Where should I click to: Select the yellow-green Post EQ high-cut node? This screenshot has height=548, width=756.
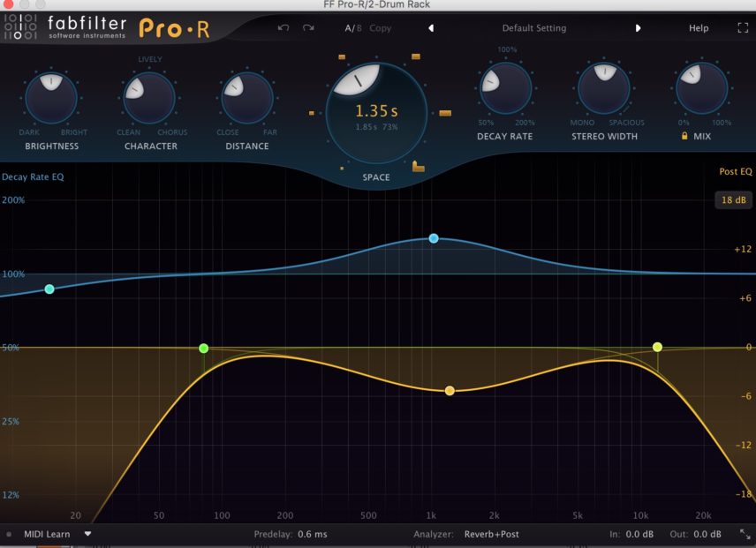[x=657, y=347]
